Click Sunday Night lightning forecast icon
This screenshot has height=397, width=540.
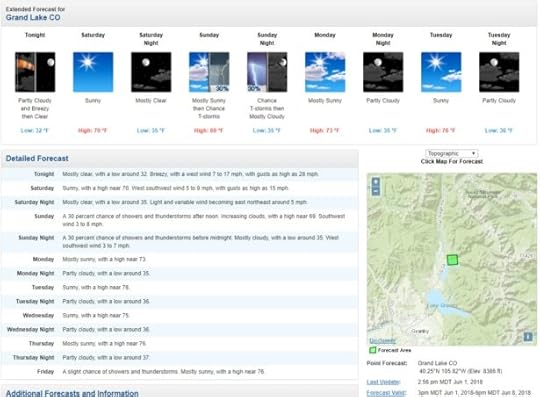(x=267, y=72)
